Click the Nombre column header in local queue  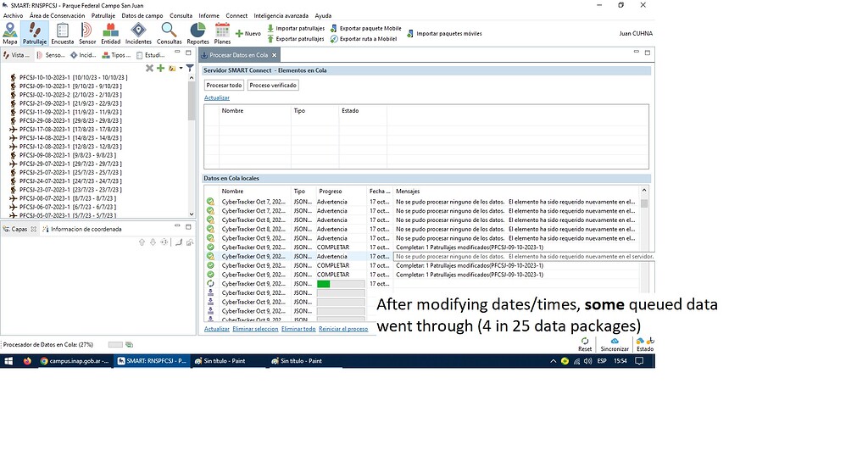[x=232, y=192]
